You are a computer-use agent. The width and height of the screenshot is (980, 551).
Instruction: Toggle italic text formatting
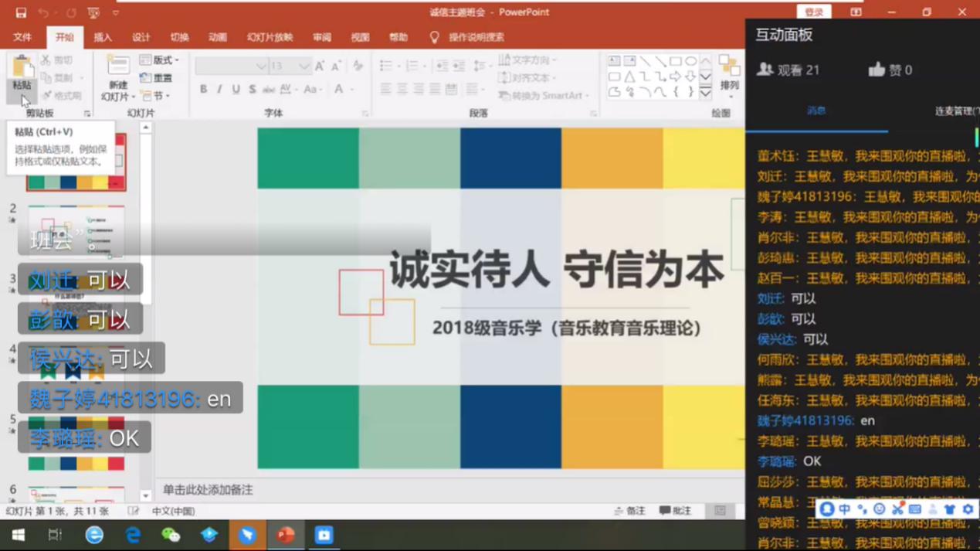pos(219,90)
